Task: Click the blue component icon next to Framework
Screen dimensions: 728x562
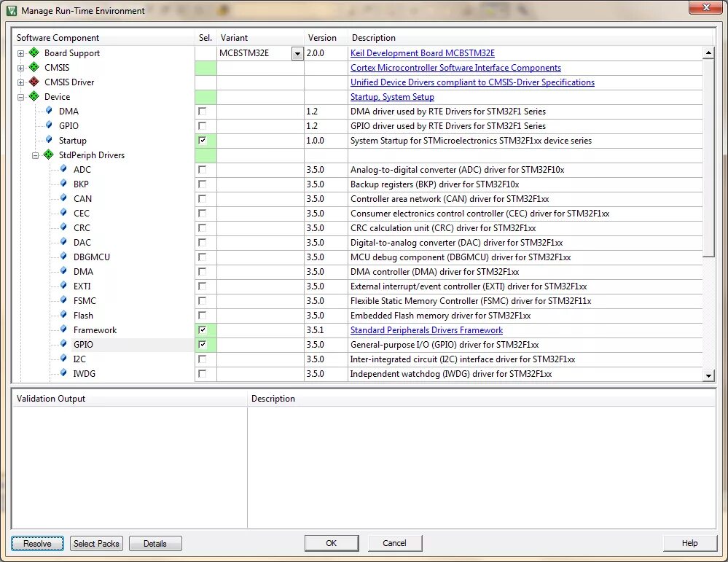Action: pyautogui.click(x=63, y=329)
